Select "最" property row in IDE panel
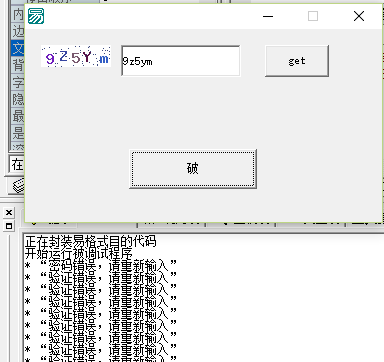This screenshot has width=384, height=362. pos(18,116)
